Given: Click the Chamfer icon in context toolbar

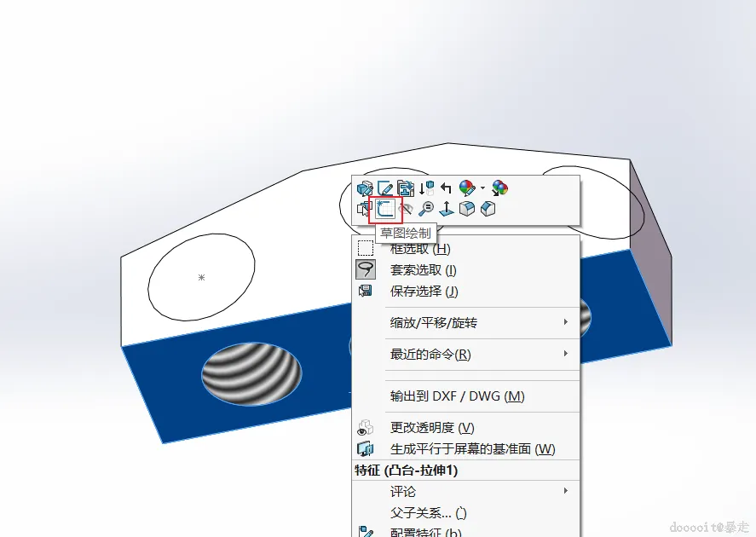Looking at the screenshot, I should click(488, 209).
